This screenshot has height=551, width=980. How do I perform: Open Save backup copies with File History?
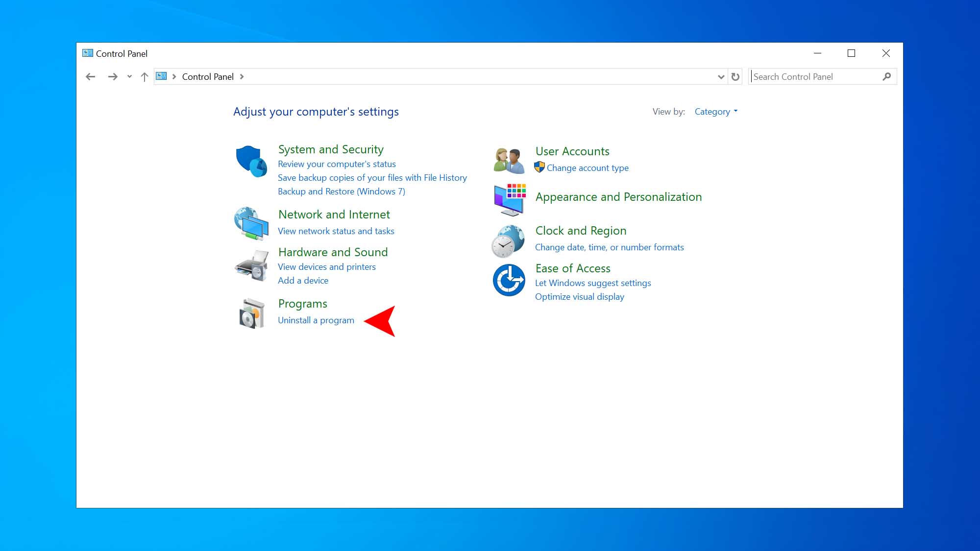[x=372, y=178]
